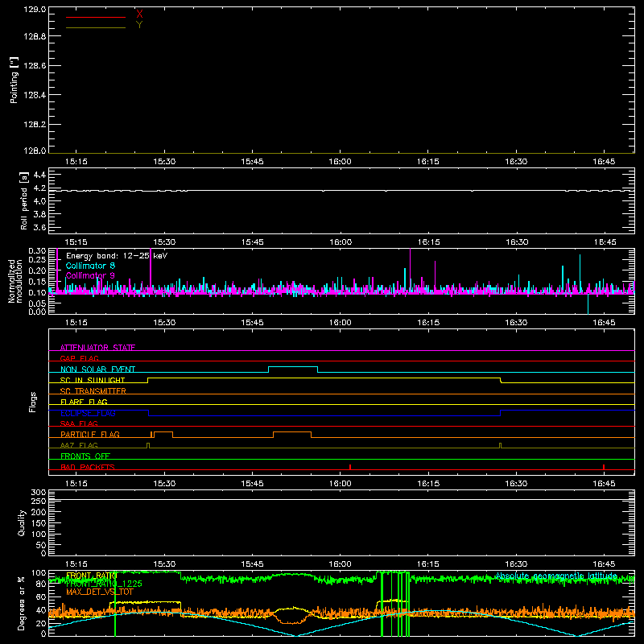Click the GAP_FLAG label
Screen dimensions: 644x644
[79, 358]
